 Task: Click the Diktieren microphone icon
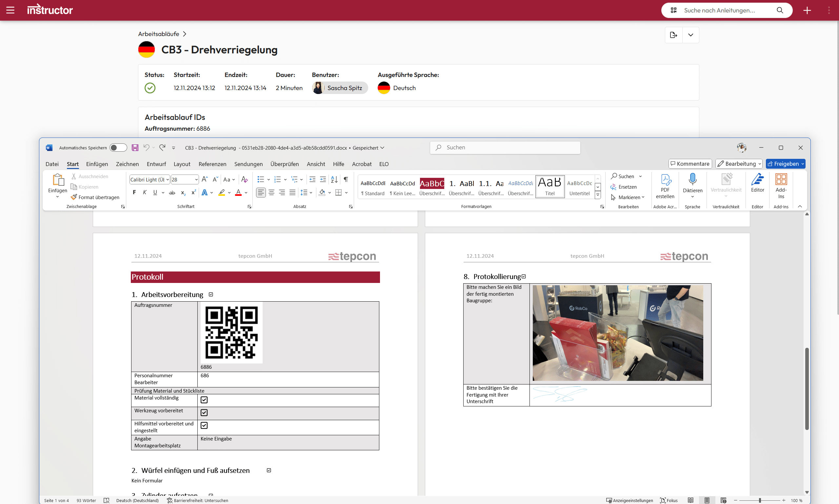pos(692,179)
